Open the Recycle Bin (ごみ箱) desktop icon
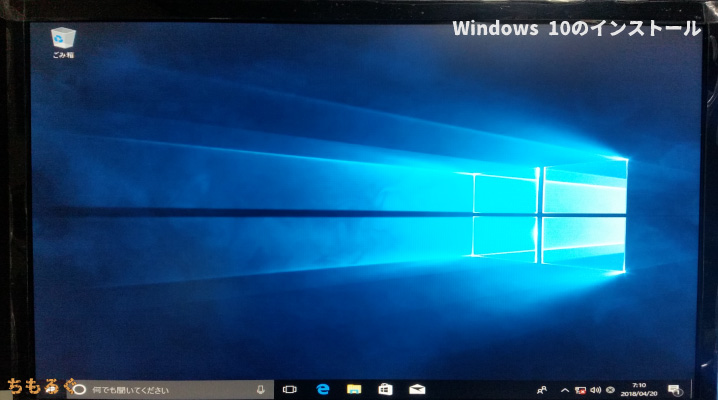The width and height of the screenshot is (718, 400). 63,43
